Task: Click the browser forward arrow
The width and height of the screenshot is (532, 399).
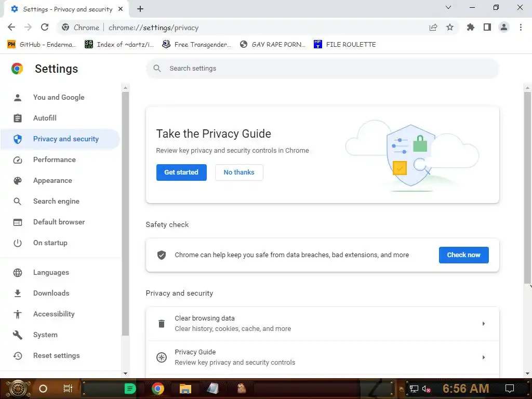Action: point(28,28)
